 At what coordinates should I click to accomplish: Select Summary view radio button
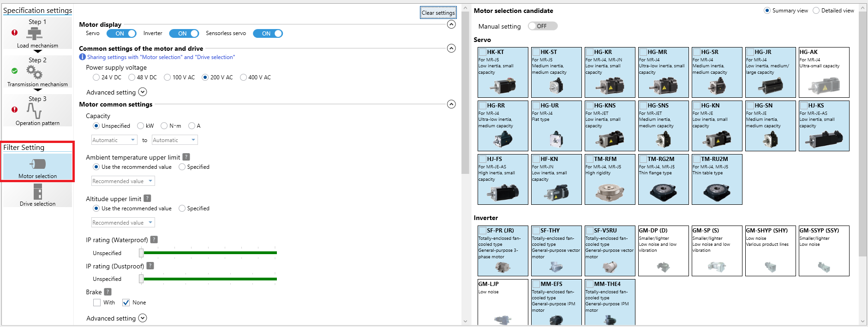point(767,10)
